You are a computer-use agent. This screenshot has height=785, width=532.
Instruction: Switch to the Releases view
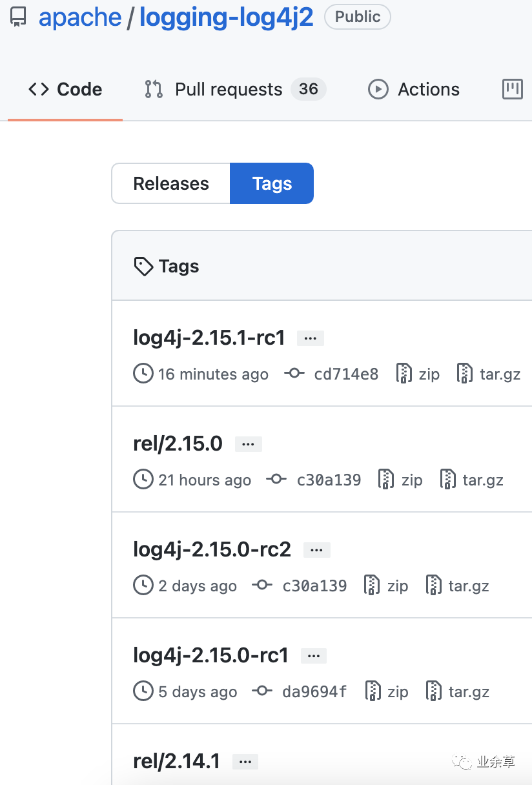pyautogui.click(x=171, y=183)
